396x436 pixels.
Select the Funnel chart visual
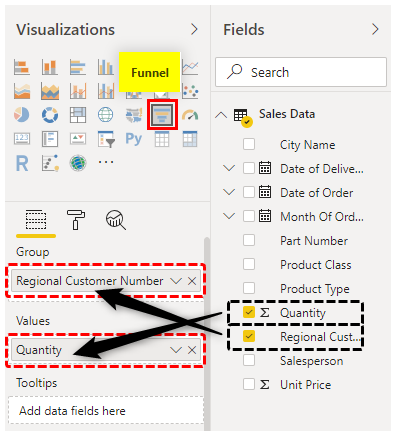click(162, 115)
